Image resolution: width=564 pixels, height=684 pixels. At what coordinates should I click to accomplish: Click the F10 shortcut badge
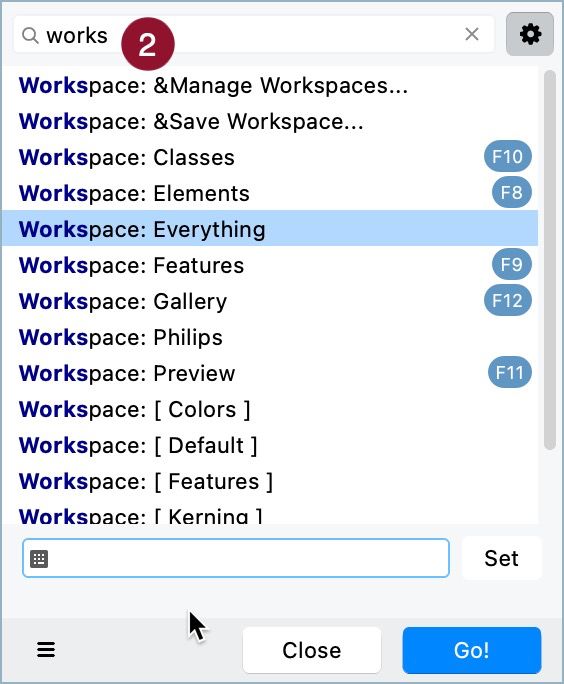pyautogui.click(x=507, y=157)
